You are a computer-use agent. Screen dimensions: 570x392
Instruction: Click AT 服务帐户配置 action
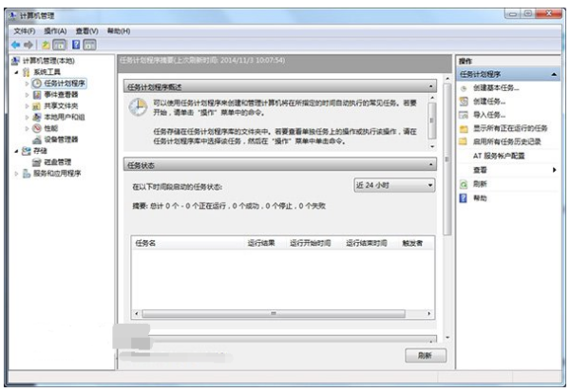[499, 156]
